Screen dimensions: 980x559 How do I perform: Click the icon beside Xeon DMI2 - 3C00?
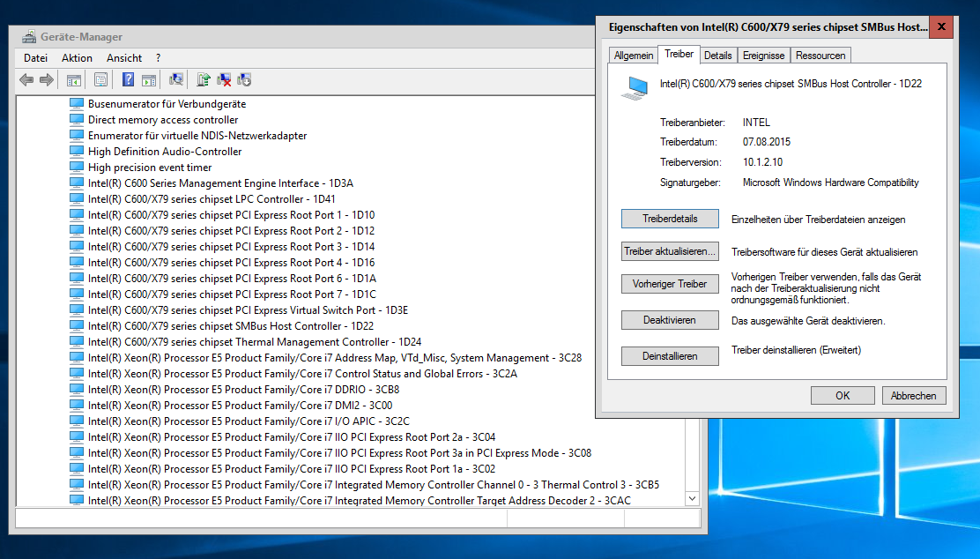point(77,406)
